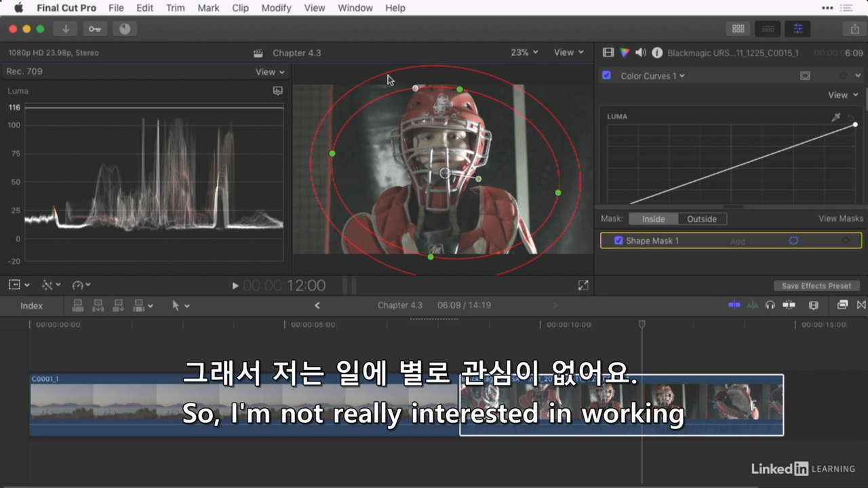Play the viewer from the play button
868x488 pixels.
(235, 286)
